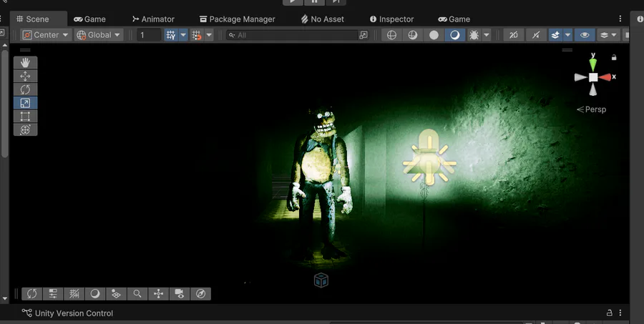Open the effects dropdown arrow
This screenshot has width=644, height=324.
567,35
